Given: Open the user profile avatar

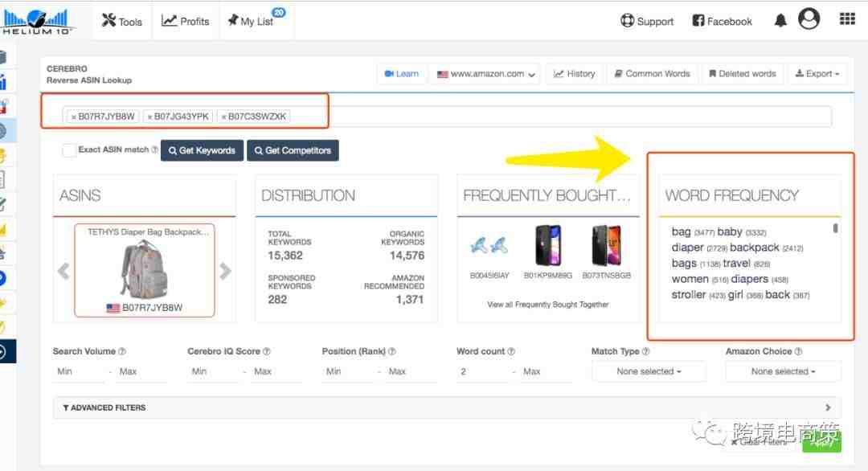Looking at the screenshot, I should [x=809, y=19].
